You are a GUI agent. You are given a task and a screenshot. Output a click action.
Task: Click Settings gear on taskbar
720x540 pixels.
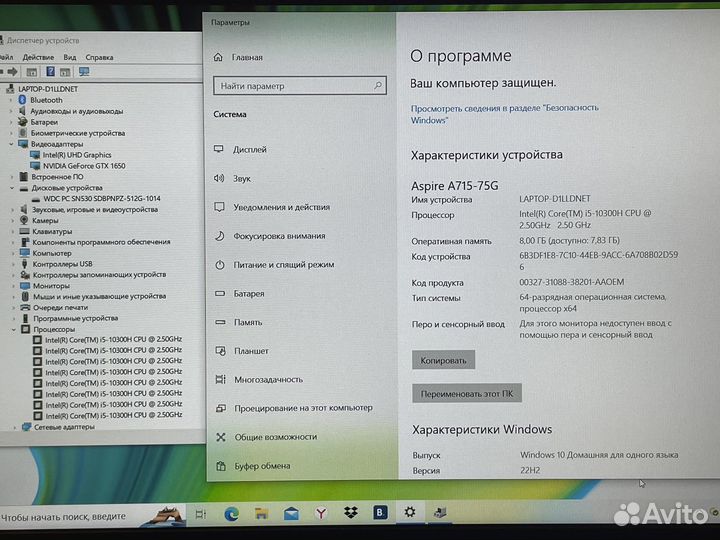410,512
